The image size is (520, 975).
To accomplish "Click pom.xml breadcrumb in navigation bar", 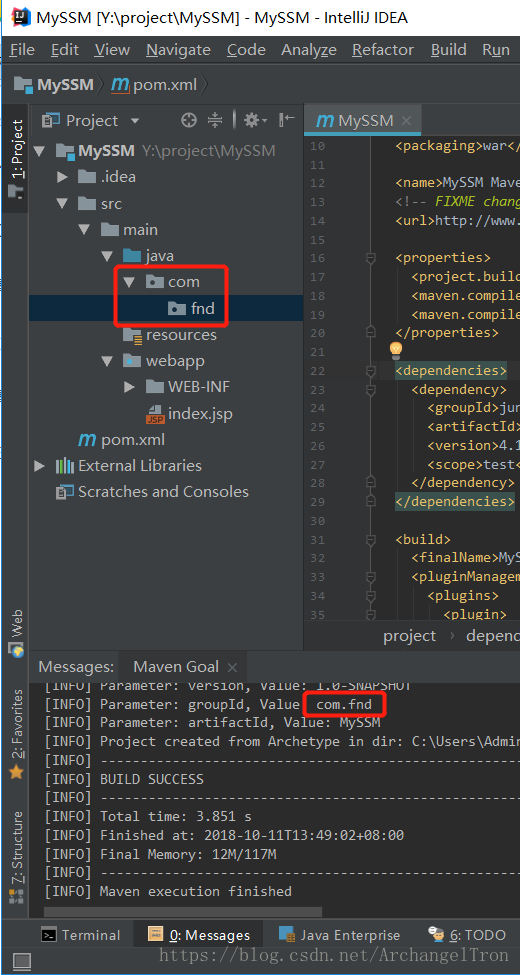I will pos(156,84).
